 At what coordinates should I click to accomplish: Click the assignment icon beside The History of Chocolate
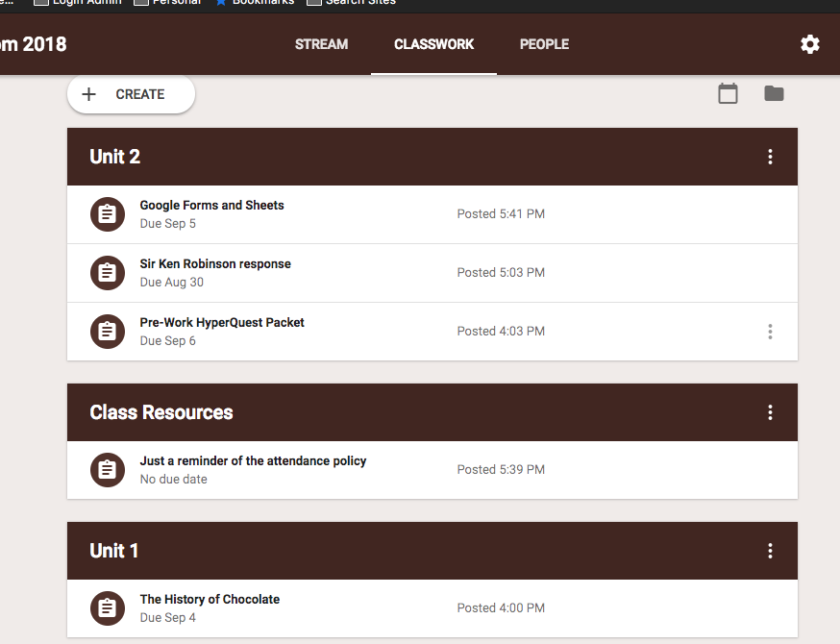click(x=107, y=608)
